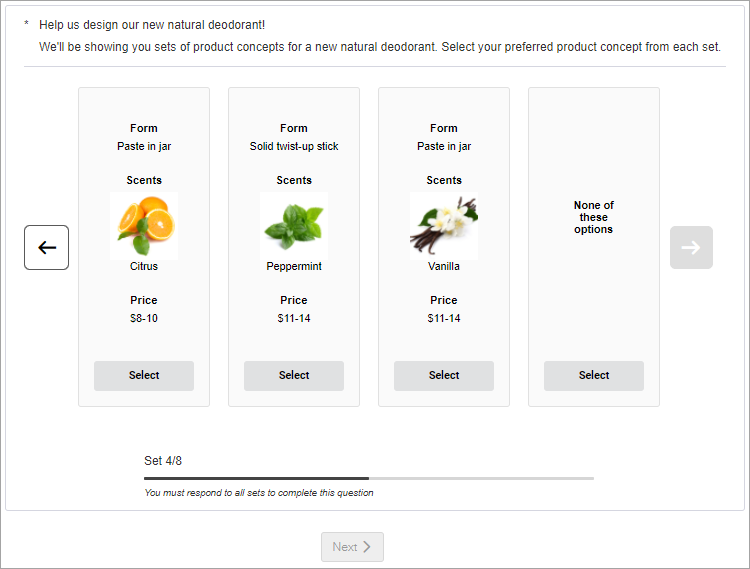Image resolution: width=750 pixels, height=569 pixels.
Task: Click the back arrow to previous set
Action: pos(46,247)
